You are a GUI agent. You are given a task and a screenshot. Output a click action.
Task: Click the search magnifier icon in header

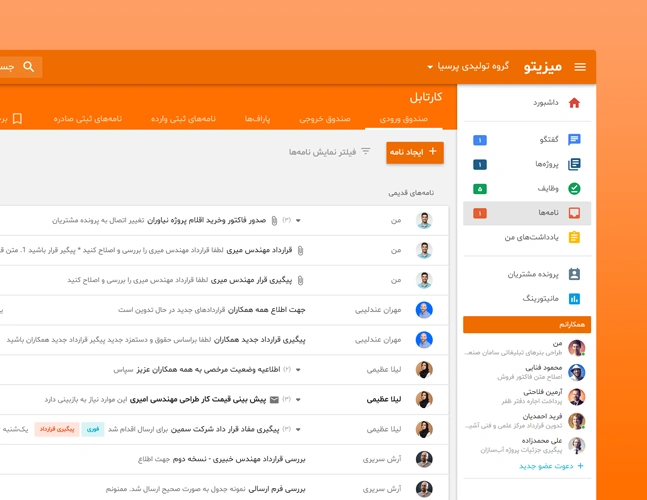pos(29,67)
